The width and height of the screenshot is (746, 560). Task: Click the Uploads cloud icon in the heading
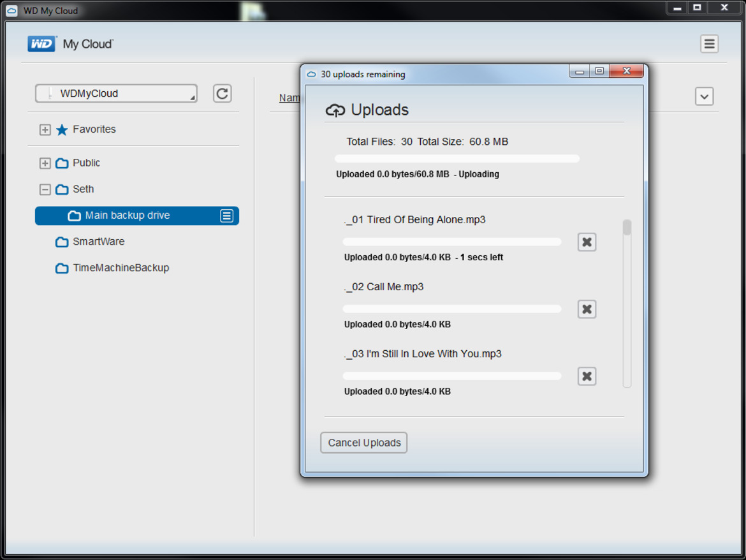coord(335,110)
